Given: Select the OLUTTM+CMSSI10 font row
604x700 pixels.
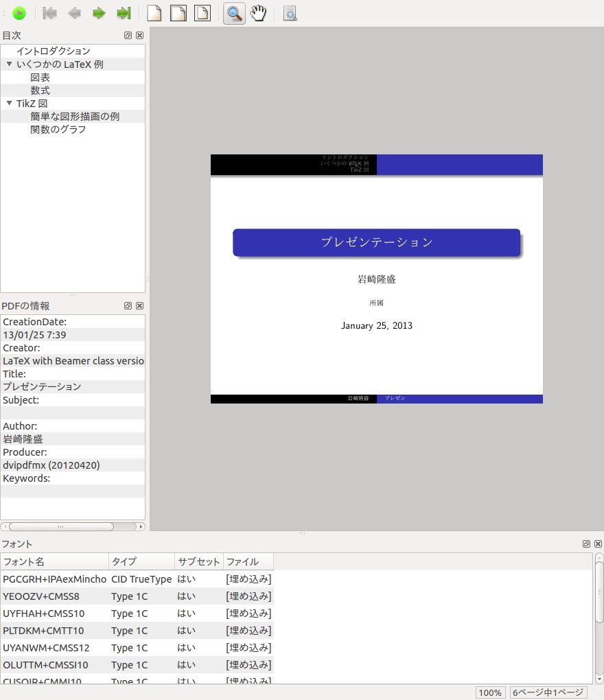Looking at the screenshot, I should click(137, 665).
